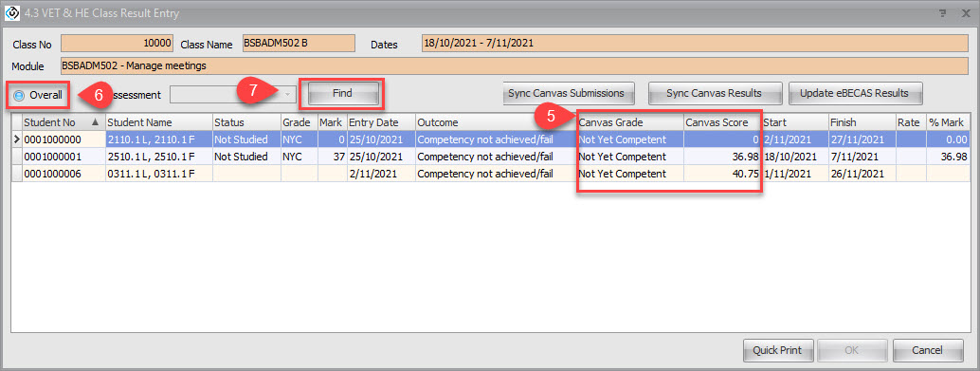Expand the Assessment dropdown
This screenshot has width=980, height=371.
[287, 95]
